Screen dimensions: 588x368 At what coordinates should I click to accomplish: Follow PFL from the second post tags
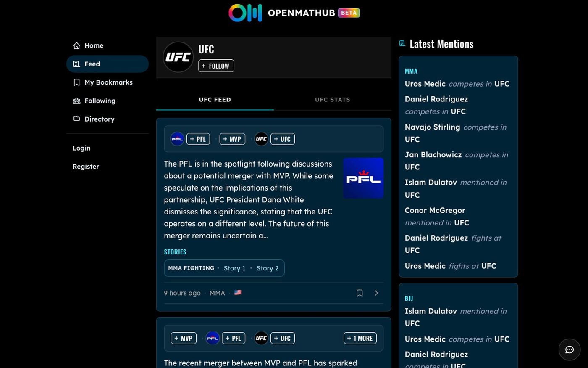coord(233,338)
